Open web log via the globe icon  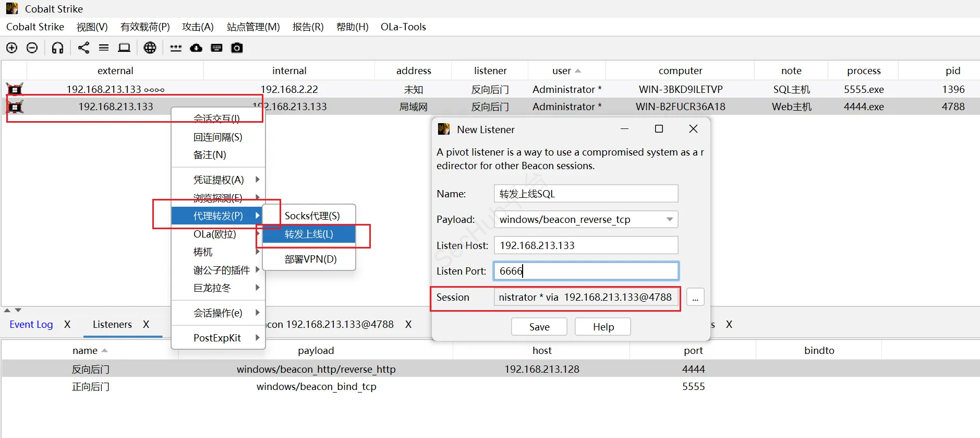tap(150, 48)
